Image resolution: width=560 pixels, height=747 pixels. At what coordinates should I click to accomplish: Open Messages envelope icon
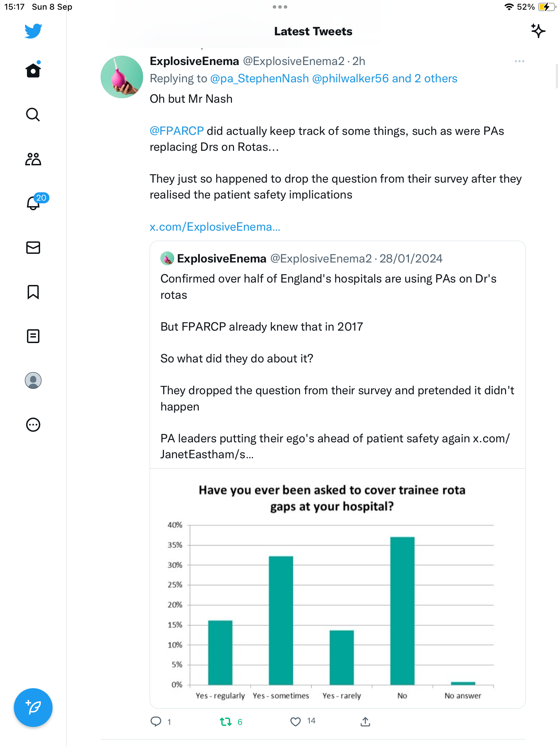33,248
